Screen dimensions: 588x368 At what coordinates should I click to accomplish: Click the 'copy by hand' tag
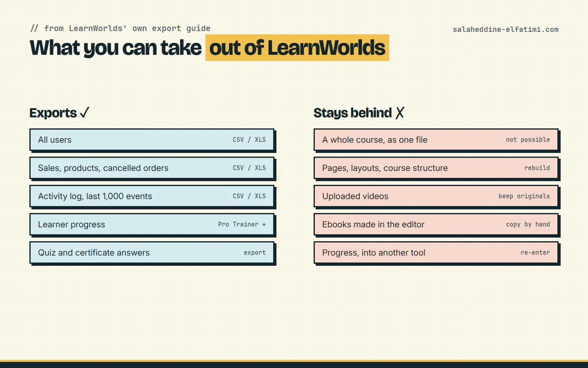pyautogui.click(x=528, y=224)
